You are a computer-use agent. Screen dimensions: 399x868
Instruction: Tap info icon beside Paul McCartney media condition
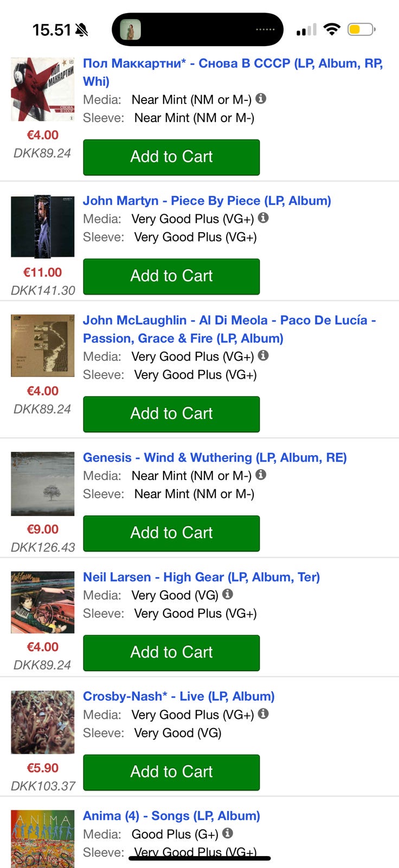(261, 99)
